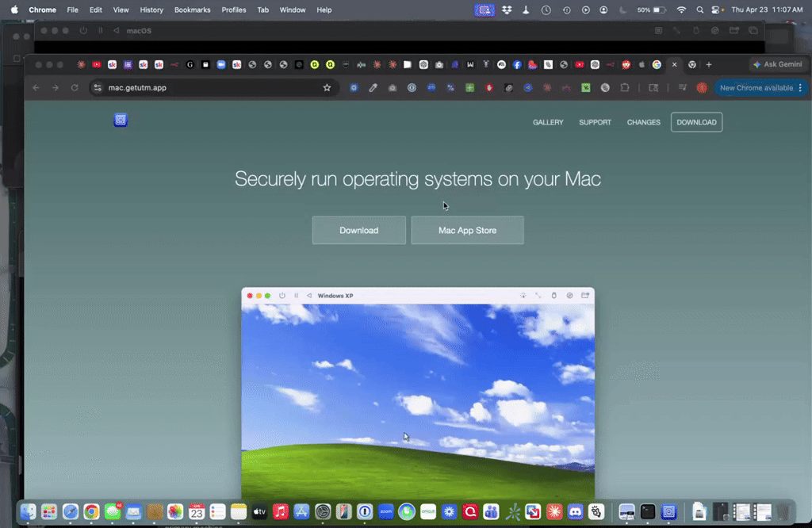Open Finder from the Dock
The height and width of the screenshot is (528, 812).
pos(28,512)
